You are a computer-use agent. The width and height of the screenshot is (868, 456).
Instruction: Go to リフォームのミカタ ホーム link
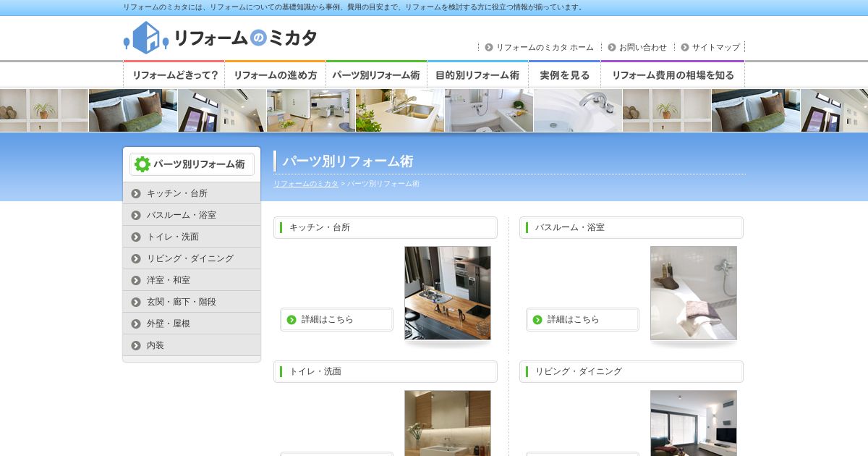point(545,47)
